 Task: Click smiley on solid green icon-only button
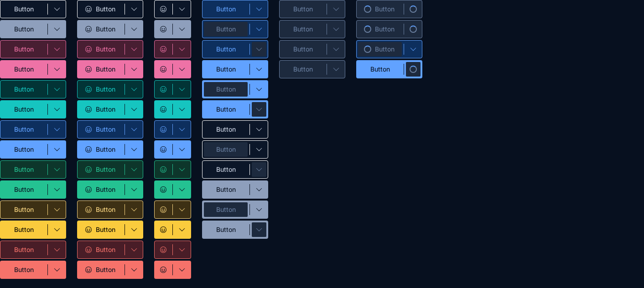163,190
